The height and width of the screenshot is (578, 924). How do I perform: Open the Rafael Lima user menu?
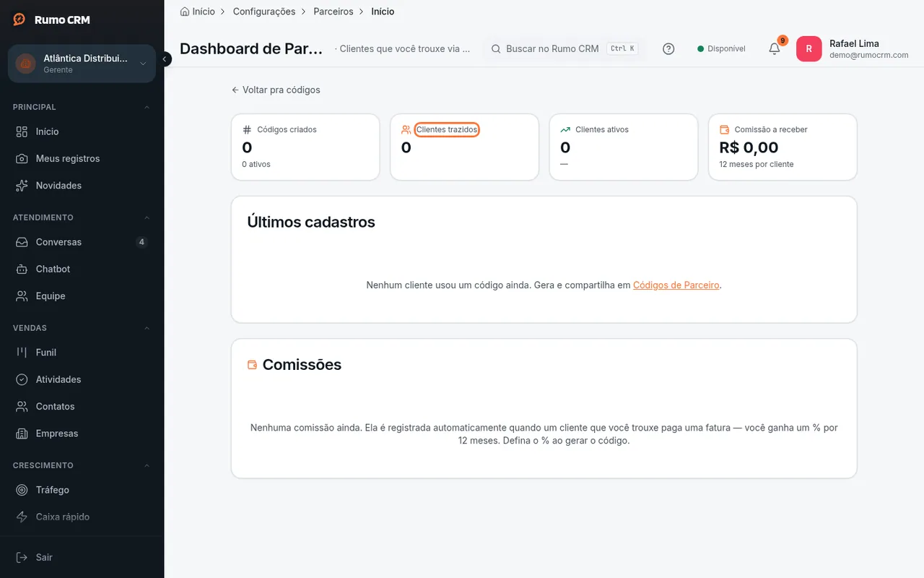tap(853, 48)
